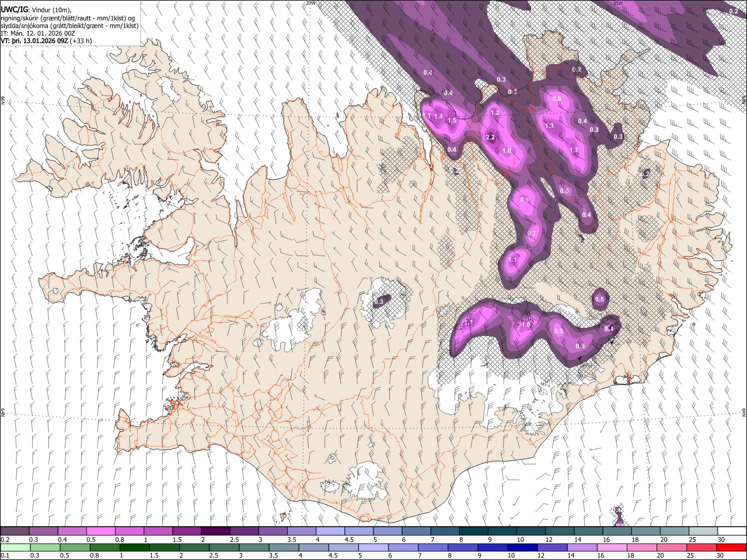Screen dimensions: 747x560
Task: Click the dark teal 9 swatch, upper legend row
Action: click(502, 531)
